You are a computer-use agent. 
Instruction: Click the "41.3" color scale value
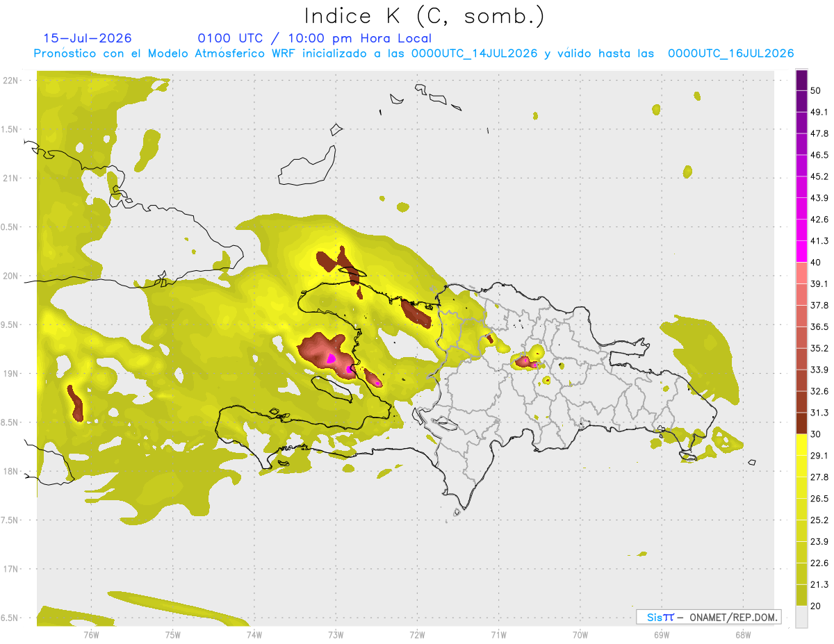coord(819,241)
